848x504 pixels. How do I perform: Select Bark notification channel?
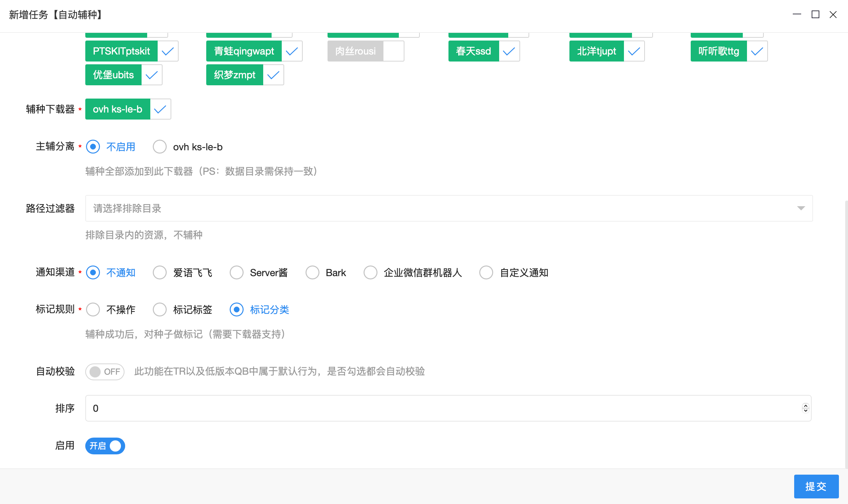(312, 273)
